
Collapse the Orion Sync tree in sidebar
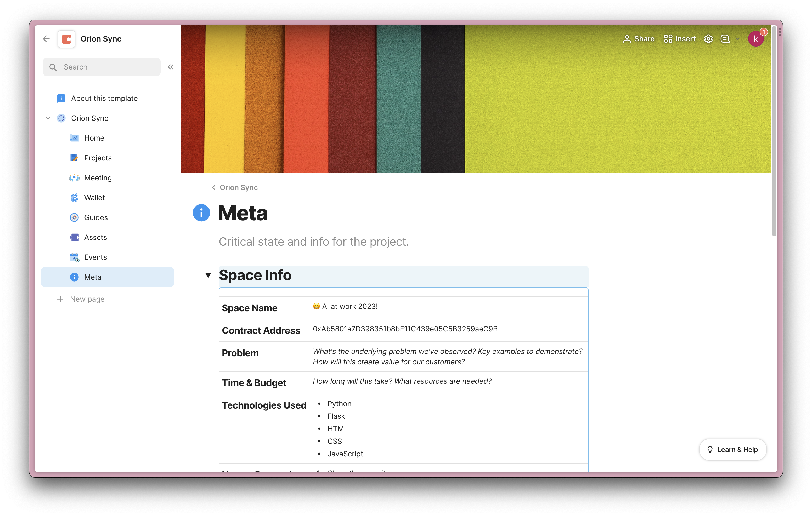pos(48,118)
